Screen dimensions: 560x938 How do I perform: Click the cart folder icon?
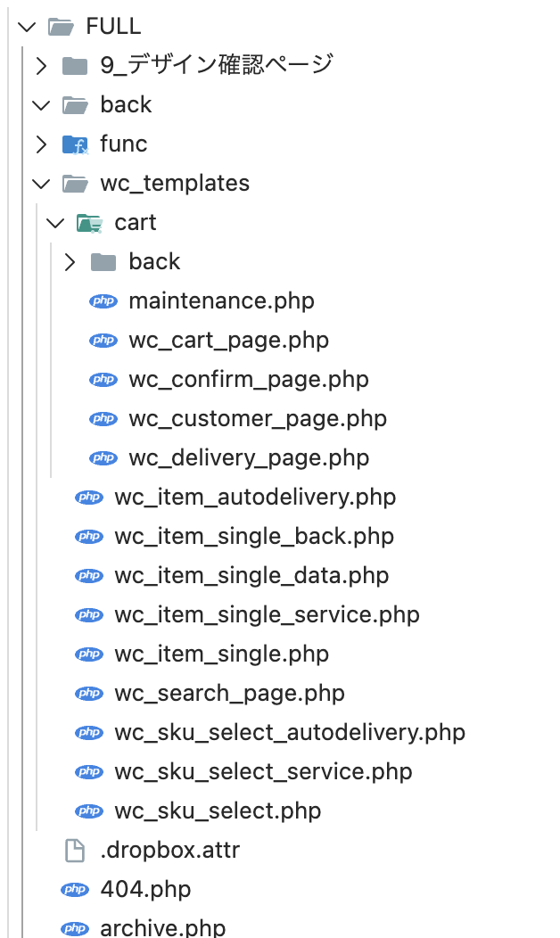89,222
